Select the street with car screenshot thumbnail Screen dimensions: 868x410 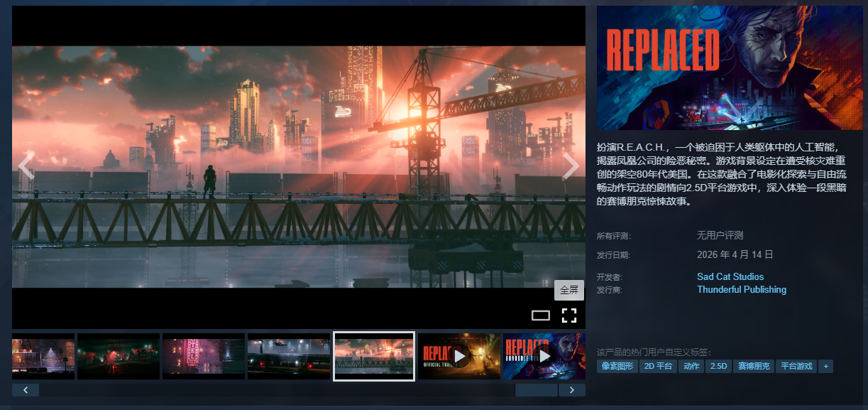point(289,356)
